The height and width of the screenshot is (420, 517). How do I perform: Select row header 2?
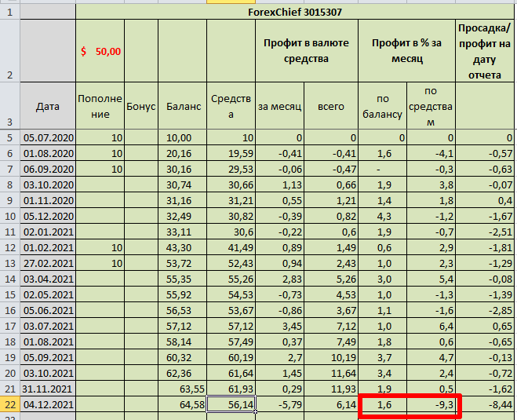10,51
